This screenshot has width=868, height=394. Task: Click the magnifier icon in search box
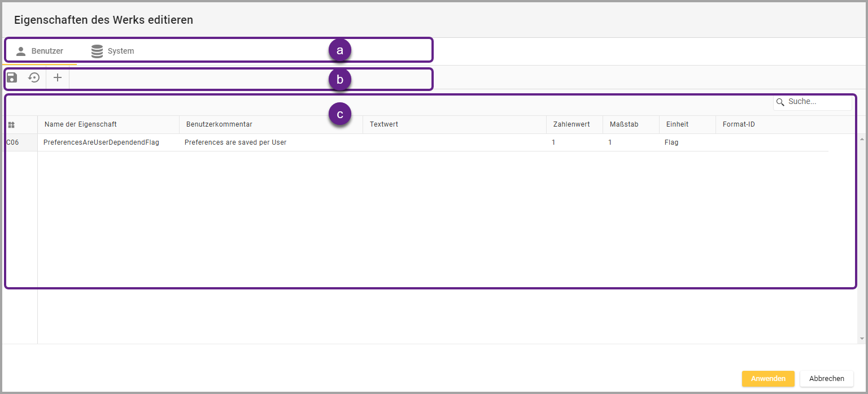780,102
